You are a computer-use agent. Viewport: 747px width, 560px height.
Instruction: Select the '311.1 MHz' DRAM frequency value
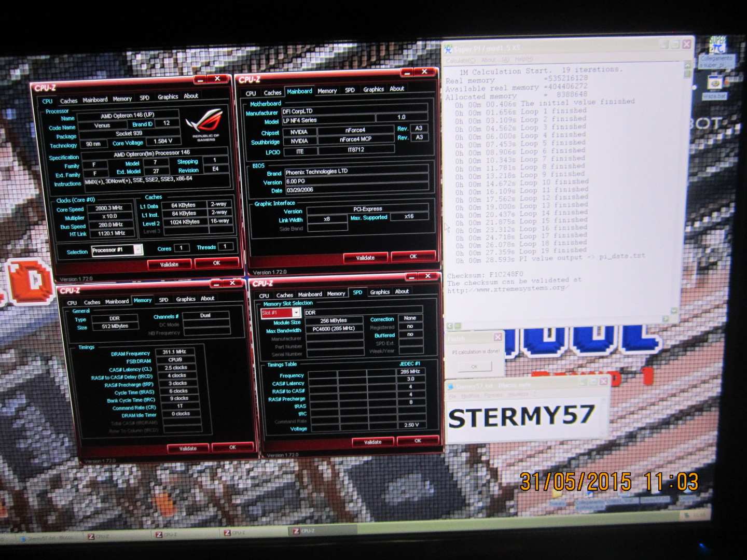[x=175, y=352]
